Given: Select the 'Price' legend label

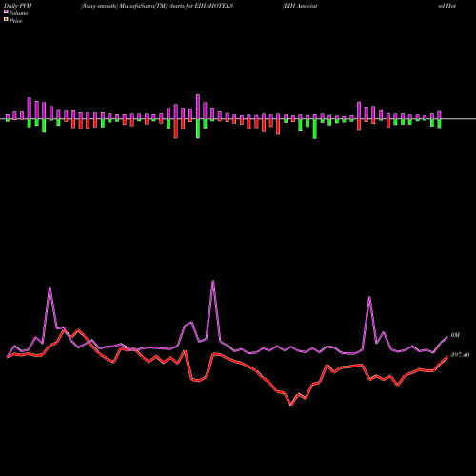Looking at the screenshot, I should click(x=15, y=21).
